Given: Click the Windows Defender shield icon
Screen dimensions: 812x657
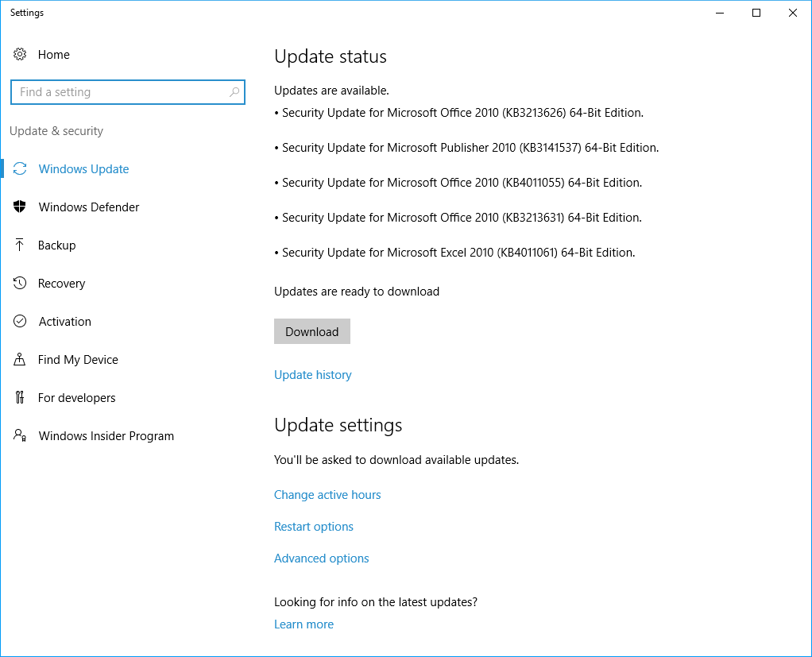Looking at the screenshot, I should (x=20, y=207).
